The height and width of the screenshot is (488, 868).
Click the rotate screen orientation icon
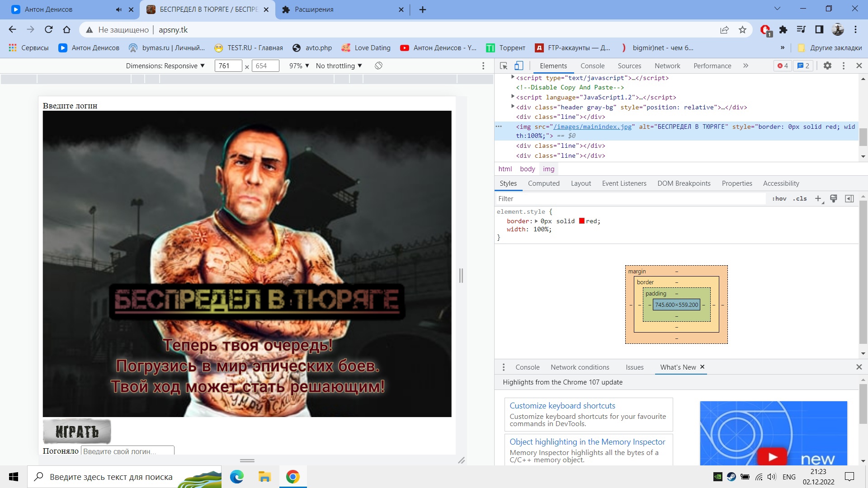point(379,66)
